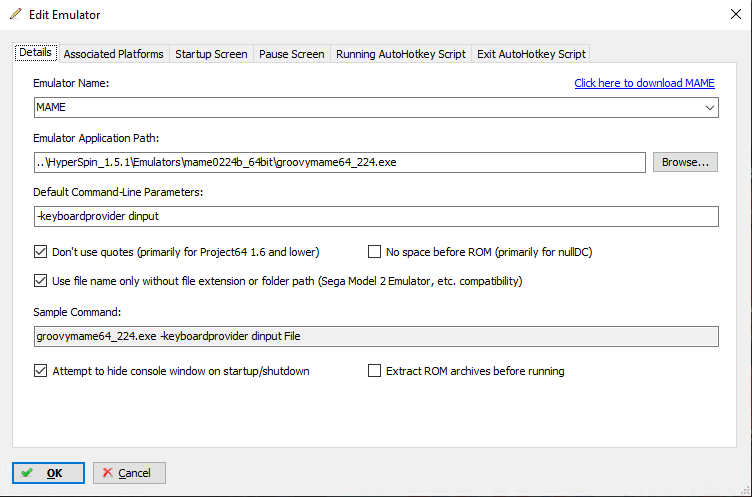
Task: Click the Sample Command label
Action: 77,312
